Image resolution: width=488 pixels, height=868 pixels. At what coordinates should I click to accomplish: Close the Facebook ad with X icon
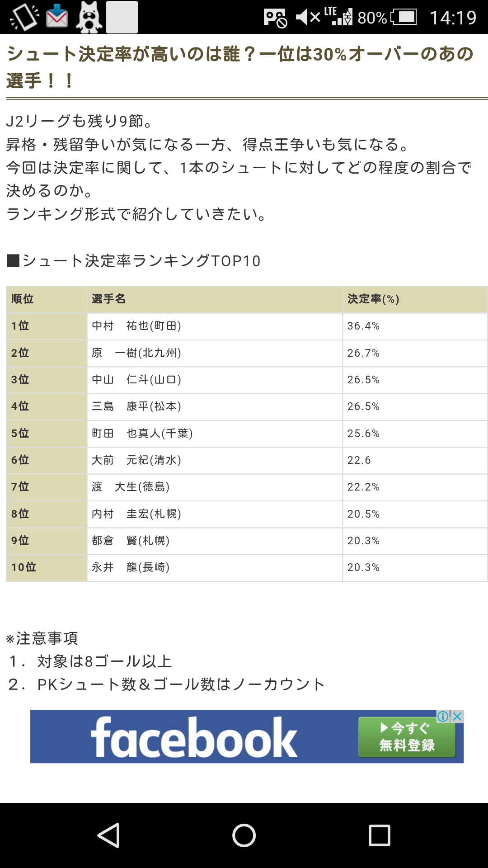pyautogui.click(x=457, y=716)
